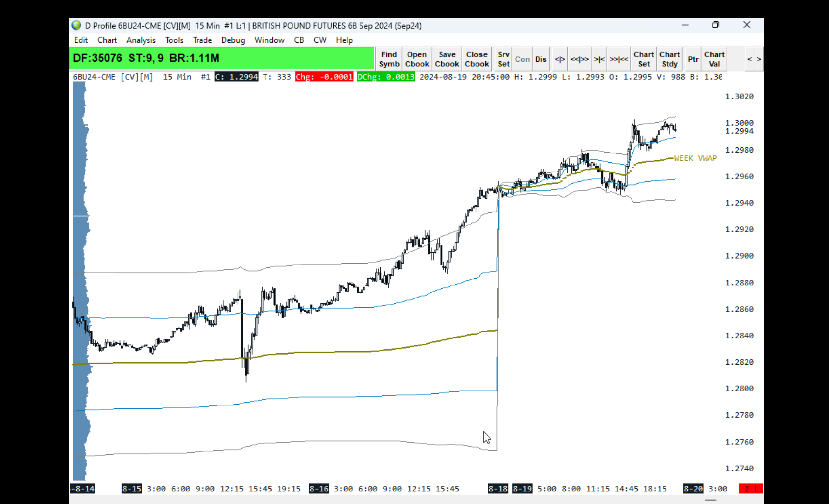Expand the Window menu dropdown
Screen dimensions: 829x504
click(269, 40)
